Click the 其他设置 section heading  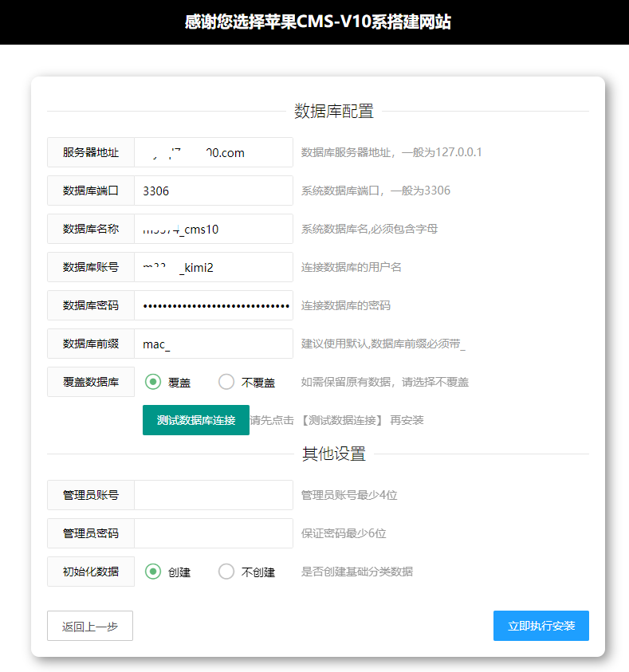pyautogui.click(x=334, y=454)
